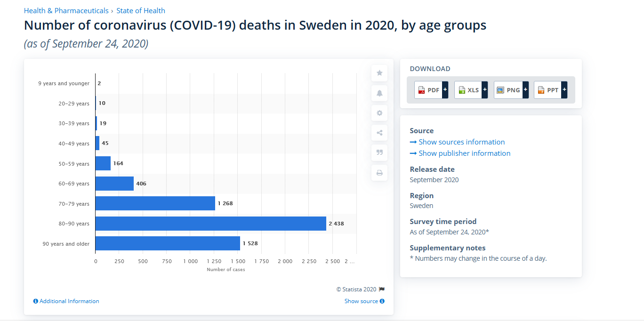
Task: Click the '30–39 years' axis label
Action: pyautogui.click(x=74, y=123)
